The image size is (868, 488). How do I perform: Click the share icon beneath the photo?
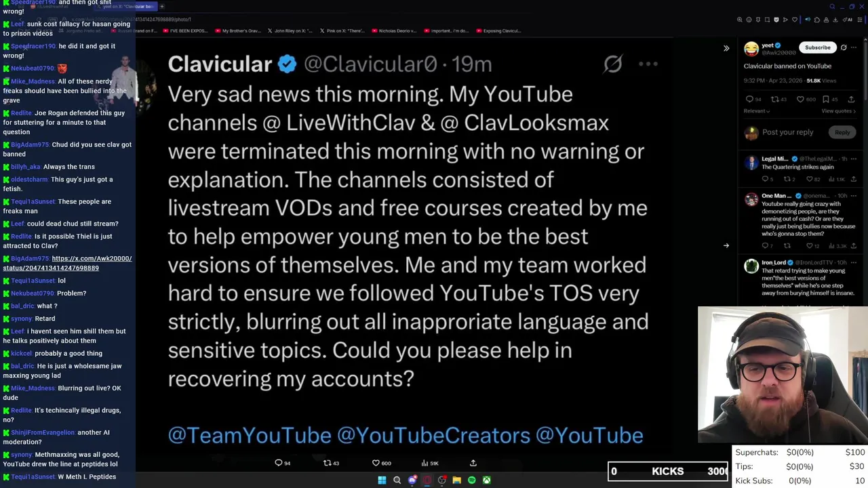click(473, 463)
